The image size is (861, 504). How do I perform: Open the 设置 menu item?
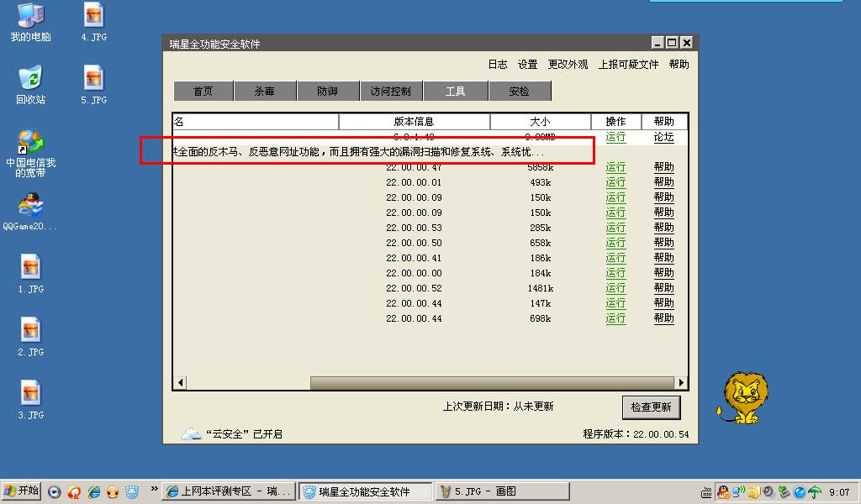coord(528,64)
